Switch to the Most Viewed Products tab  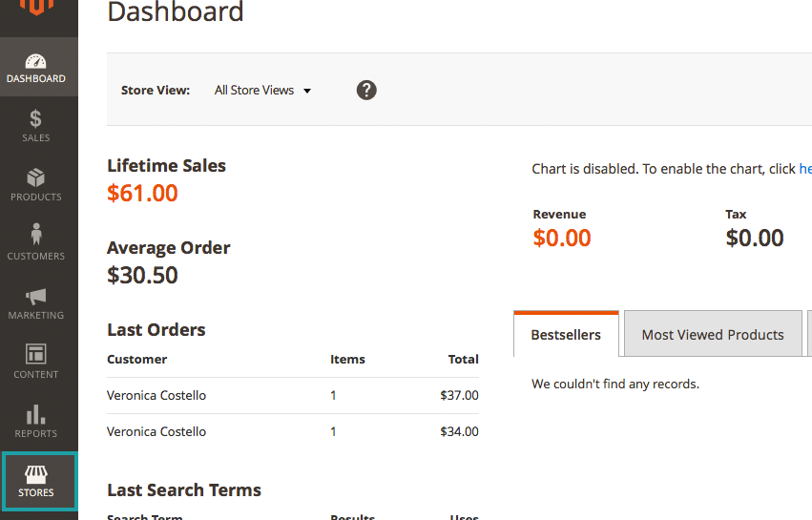tap(713, 335)
